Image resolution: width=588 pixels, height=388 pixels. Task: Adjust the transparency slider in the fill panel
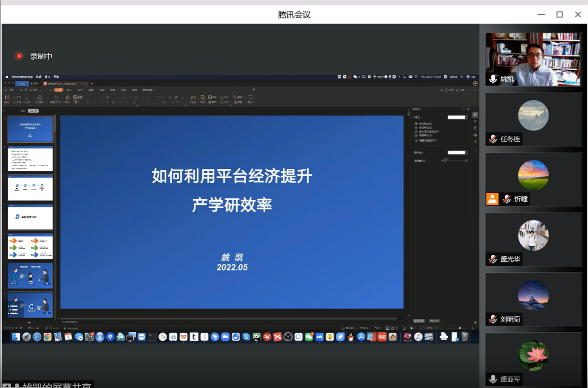coord(445,161)
